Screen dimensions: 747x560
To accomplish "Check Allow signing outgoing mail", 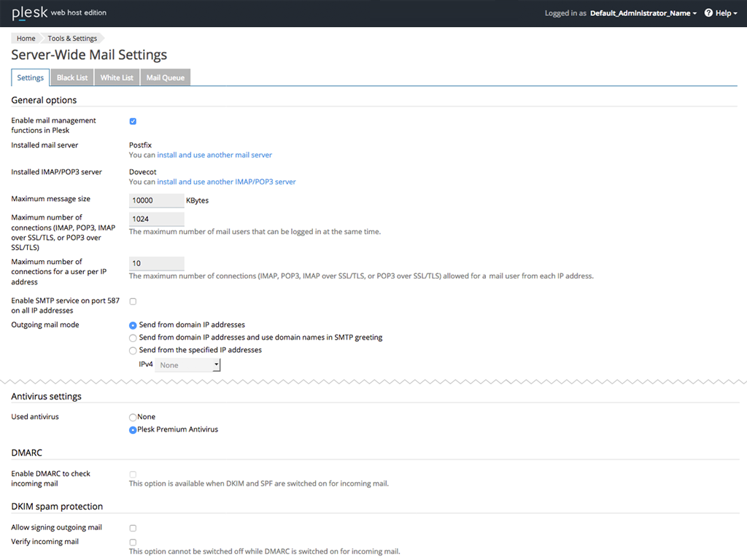I will [x=133, y=528].
